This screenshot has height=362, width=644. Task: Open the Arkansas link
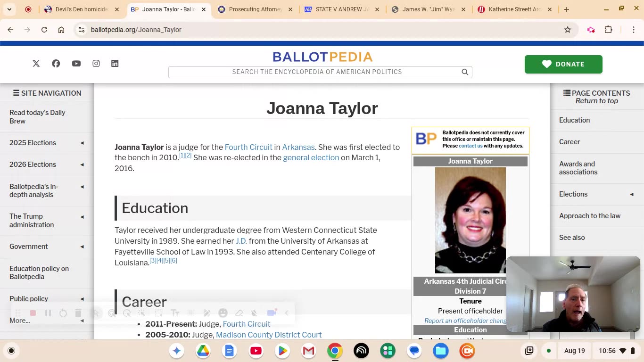coord(298,147)
